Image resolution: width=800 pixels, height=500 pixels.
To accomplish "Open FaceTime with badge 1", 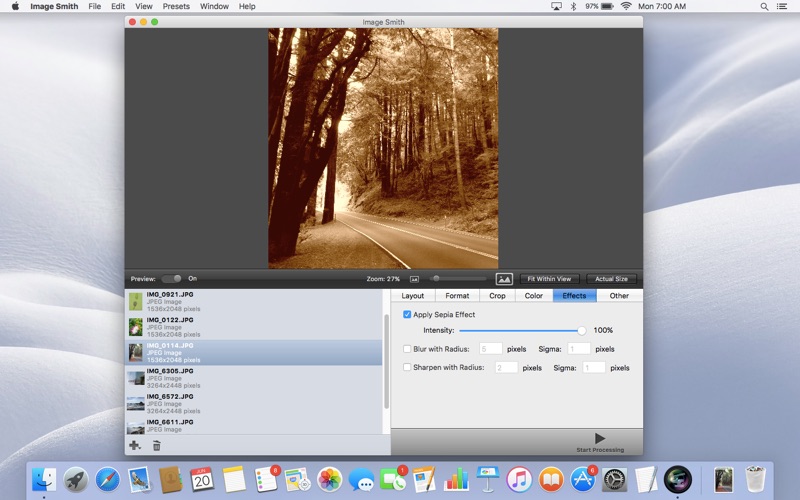I will [x=392, y=480].
